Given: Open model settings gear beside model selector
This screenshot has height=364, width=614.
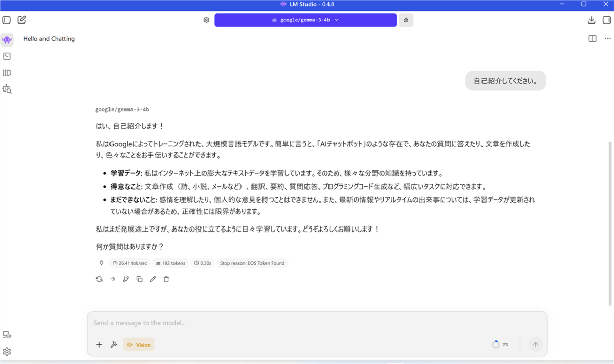Looking at the screenshot, I should click(x=206, y=20).
